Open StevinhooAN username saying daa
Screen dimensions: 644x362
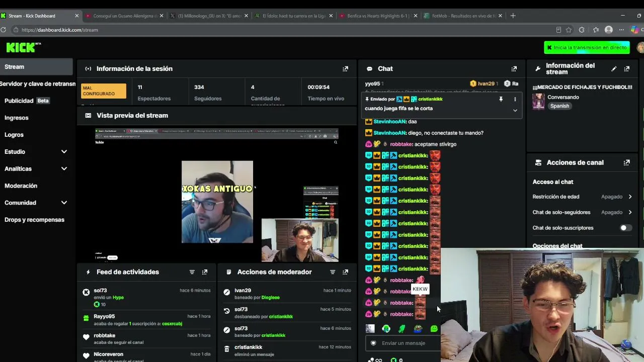pos(389,122)
